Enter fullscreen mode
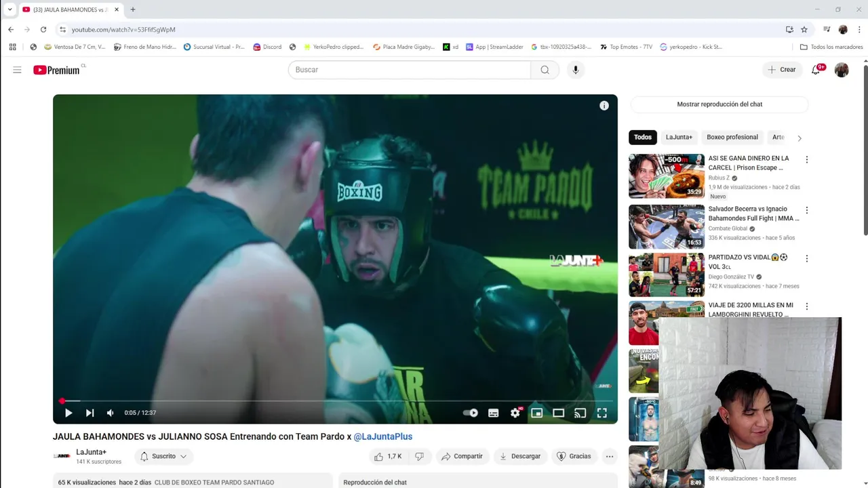Image resolution: width=868 pixels, height=488 pixels. click(602, 413)
